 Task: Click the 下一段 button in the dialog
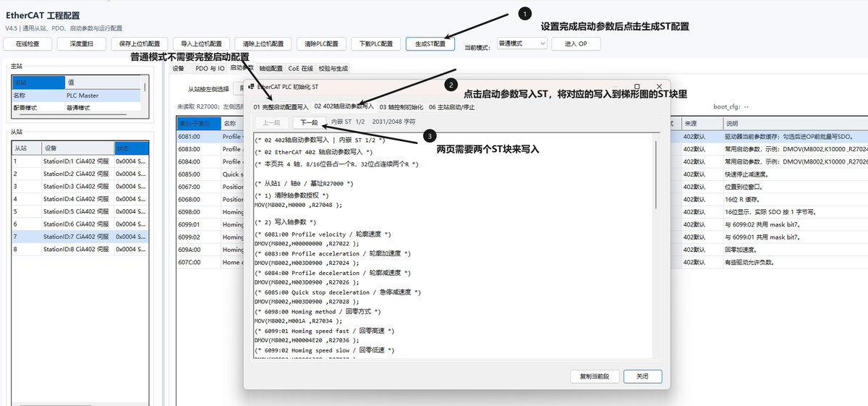point(310,122)
